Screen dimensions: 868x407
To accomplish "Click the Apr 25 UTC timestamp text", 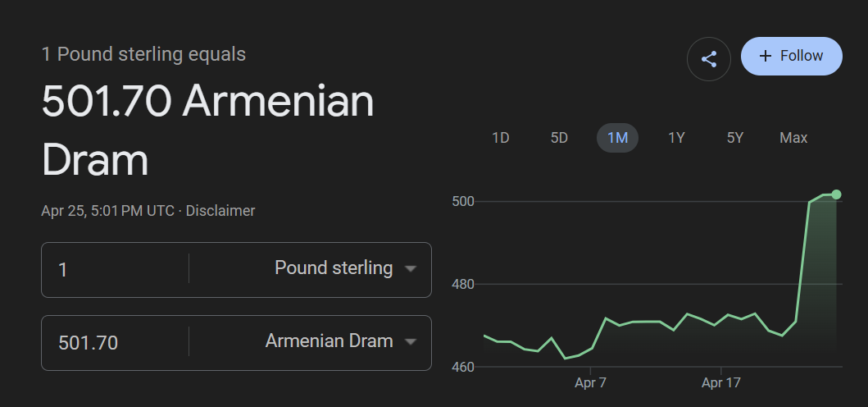I will click(107, 211).
